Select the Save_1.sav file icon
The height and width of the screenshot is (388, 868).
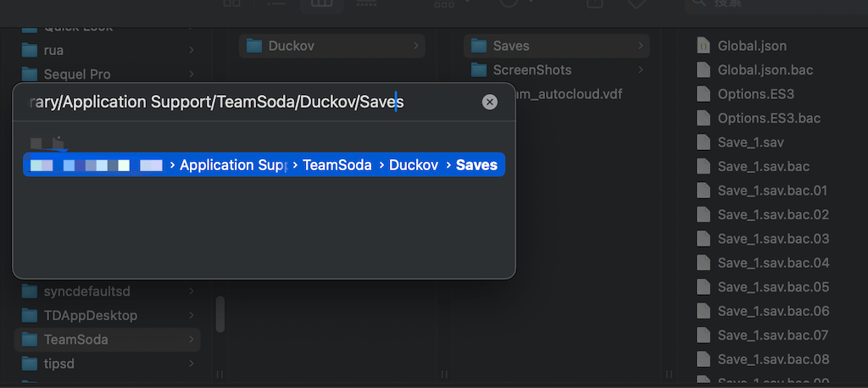(x=702, y=141)
